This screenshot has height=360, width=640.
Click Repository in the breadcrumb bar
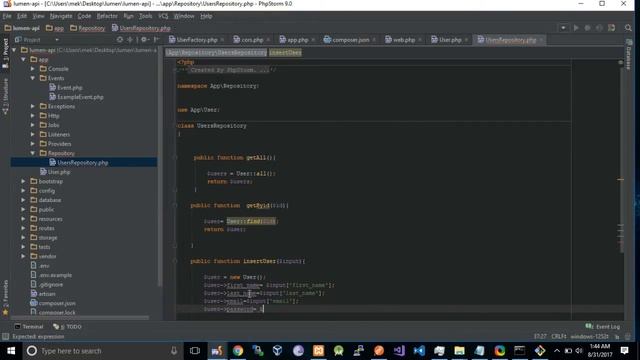pos(87,28)
